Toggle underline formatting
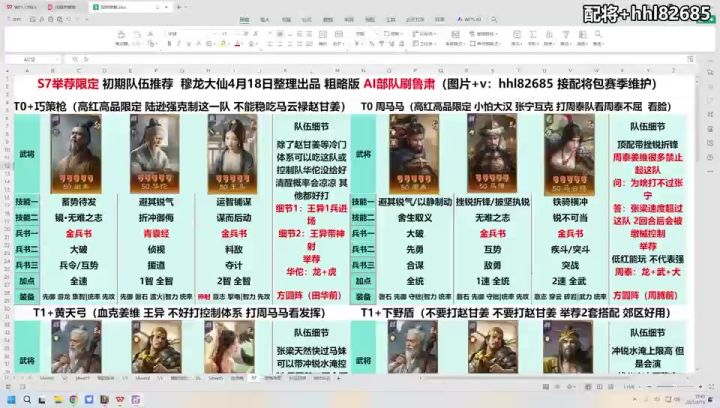 pos(188,44)
